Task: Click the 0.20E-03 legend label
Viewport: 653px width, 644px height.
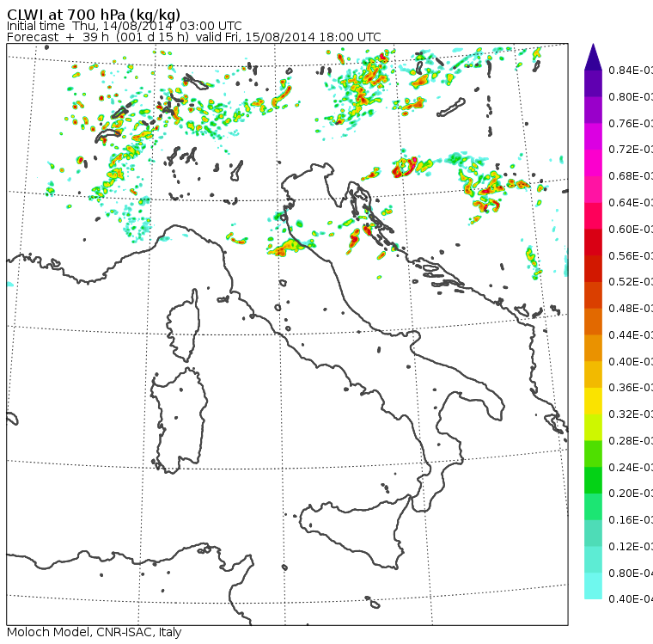Action: click(x=631, y=494)
